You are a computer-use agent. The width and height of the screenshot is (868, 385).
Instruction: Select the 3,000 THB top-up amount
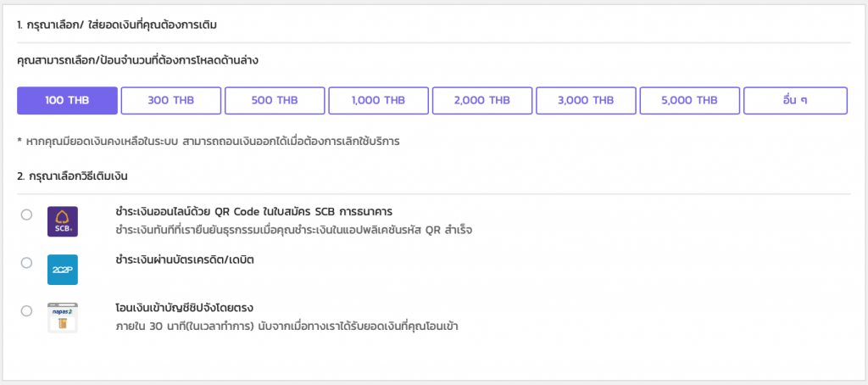(585, 100)
